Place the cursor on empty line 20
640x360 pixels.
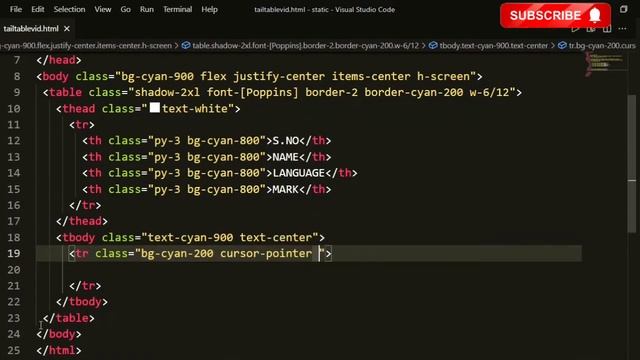(x=309, y=270)
